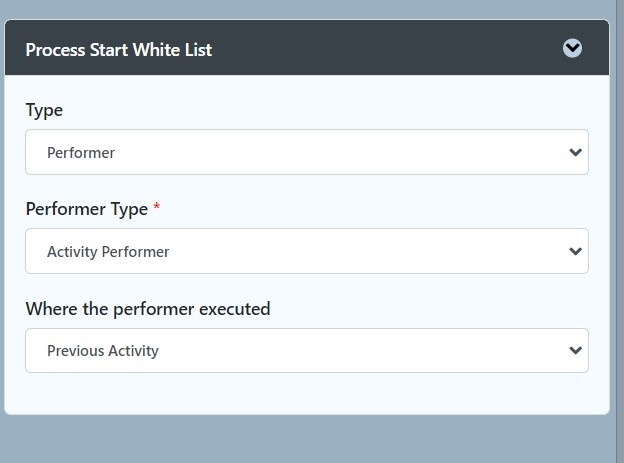
Task: Open the Where the performer executed dropdown
Action: tap(307, 350)
